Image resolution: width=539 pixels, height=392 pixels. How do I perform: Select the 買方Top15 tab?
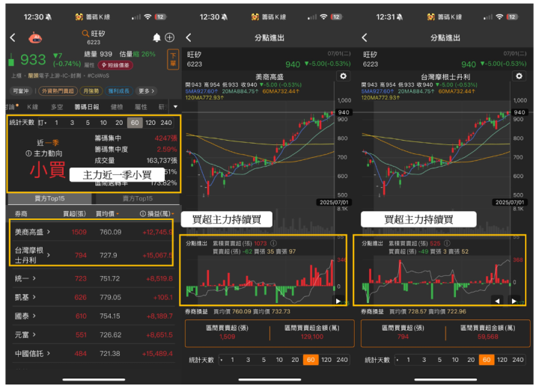(x=49, y=198)
